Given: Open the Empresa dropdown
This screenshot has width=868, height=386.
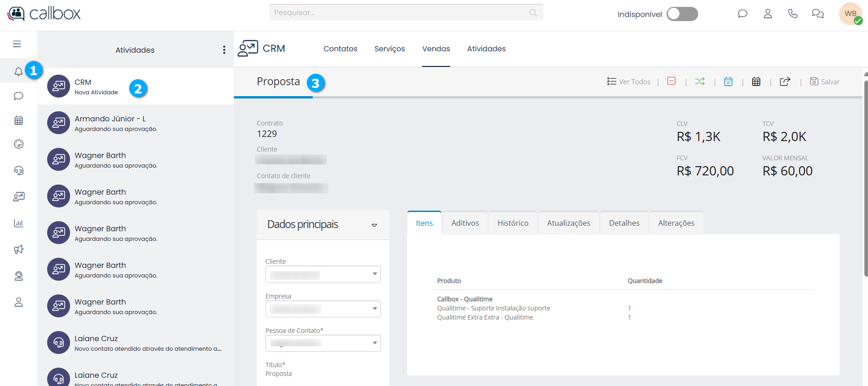Looking at the screenshot, I should [323, 309].
